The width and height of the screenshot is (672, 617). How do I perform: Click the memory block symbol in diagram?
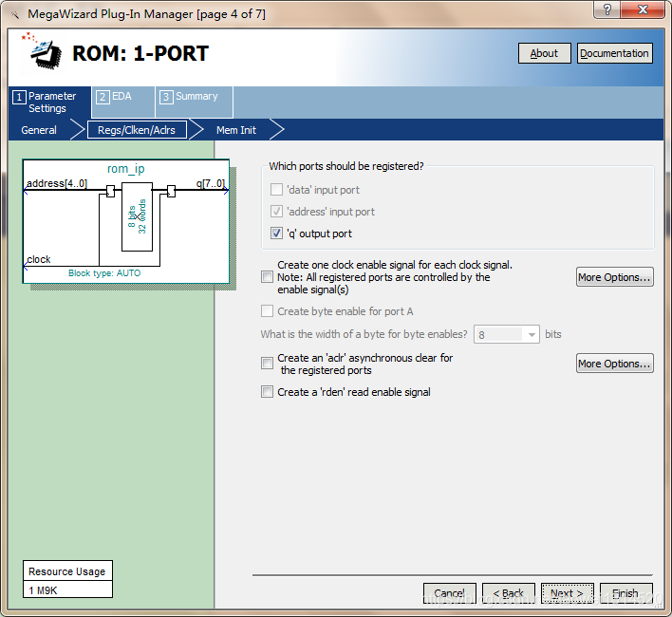tap(137, 216)
